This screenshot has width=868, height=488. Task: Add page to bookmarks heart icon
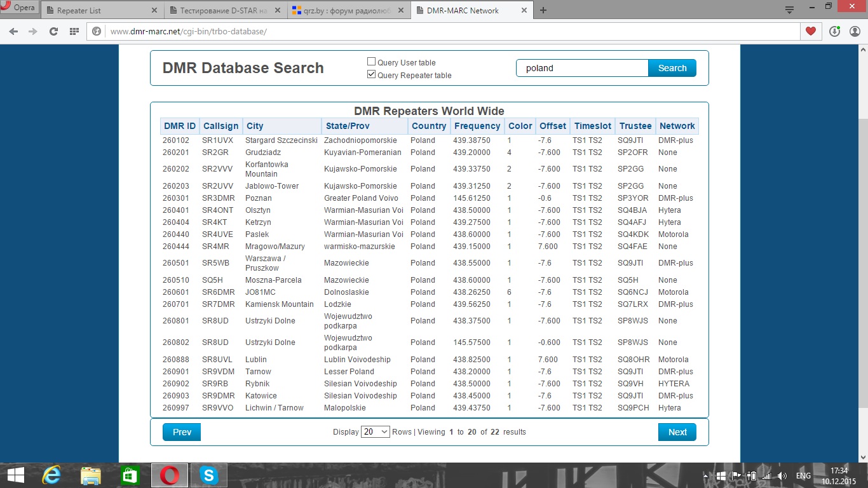pyautogui.click(x=810, y=31)
